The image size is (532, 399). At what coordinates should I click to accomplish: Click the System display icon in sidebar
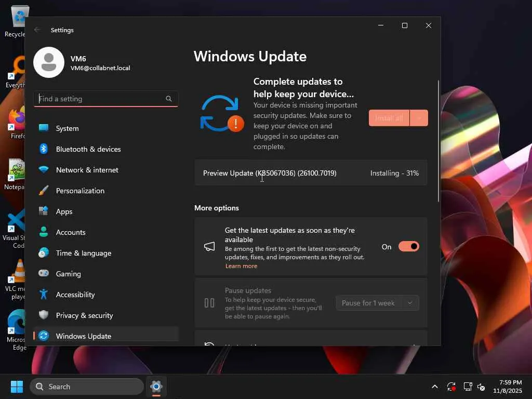(x=44, y=128)
